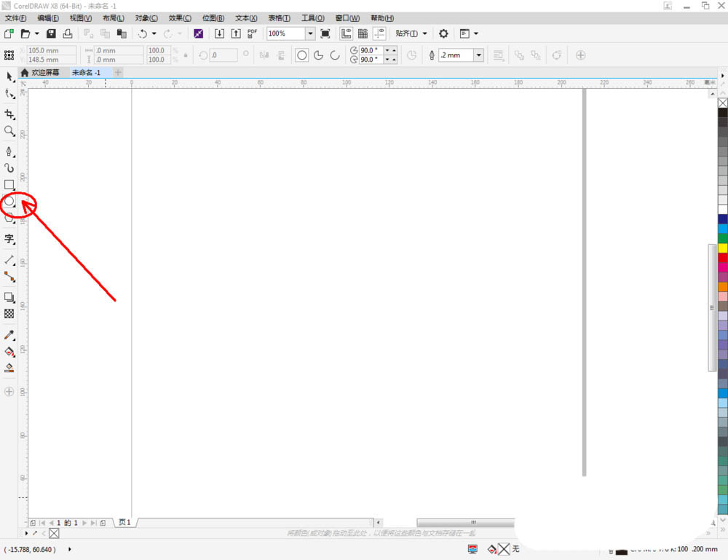Select the Artistic Media tool
The height and width of the screenshot is (560, 728).
[x=9, y=167]
